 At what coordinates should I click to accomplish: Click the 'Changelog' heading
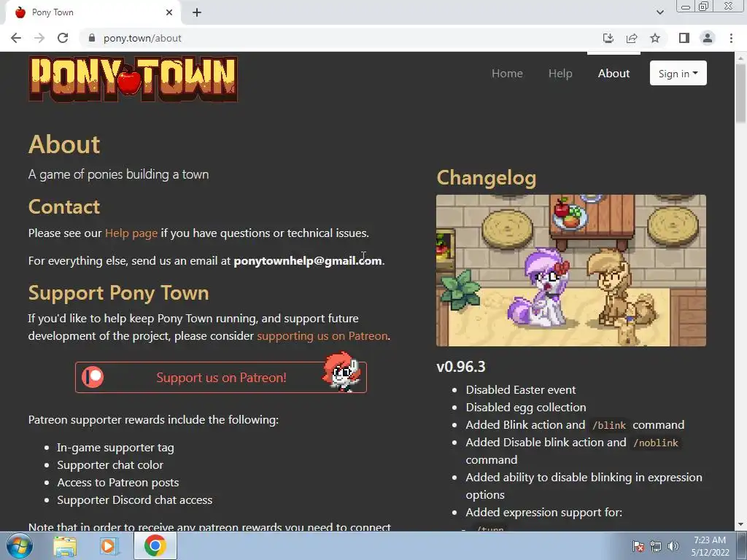(x=487, y=178)
